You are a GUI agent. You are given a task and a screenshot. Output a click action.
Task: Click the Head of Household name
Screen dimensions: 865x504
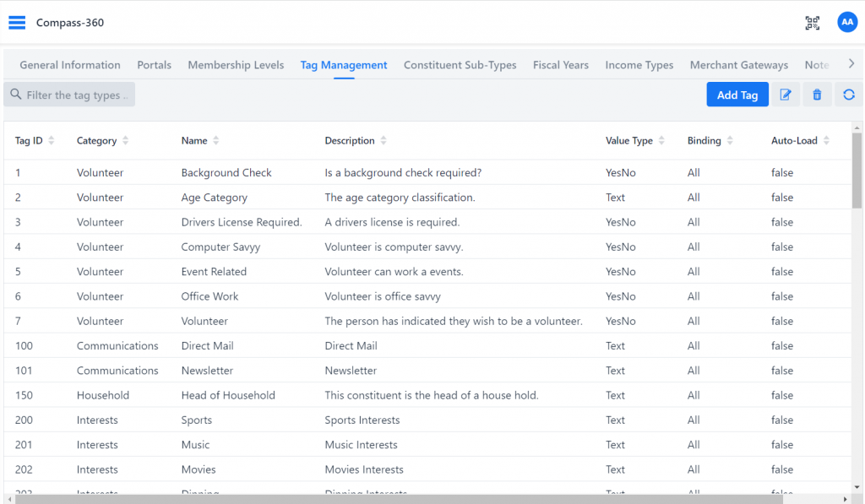point(228,395)
